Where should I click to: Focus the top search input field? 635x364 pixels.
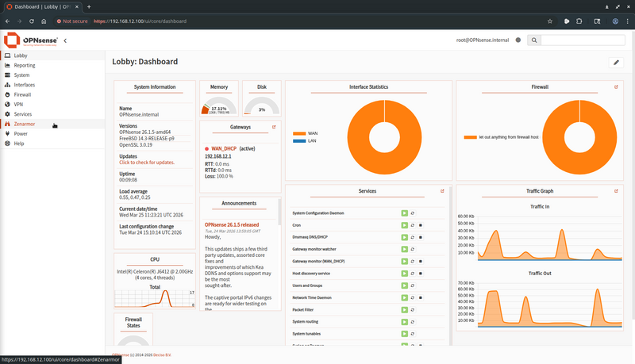[x=583, y=40]
